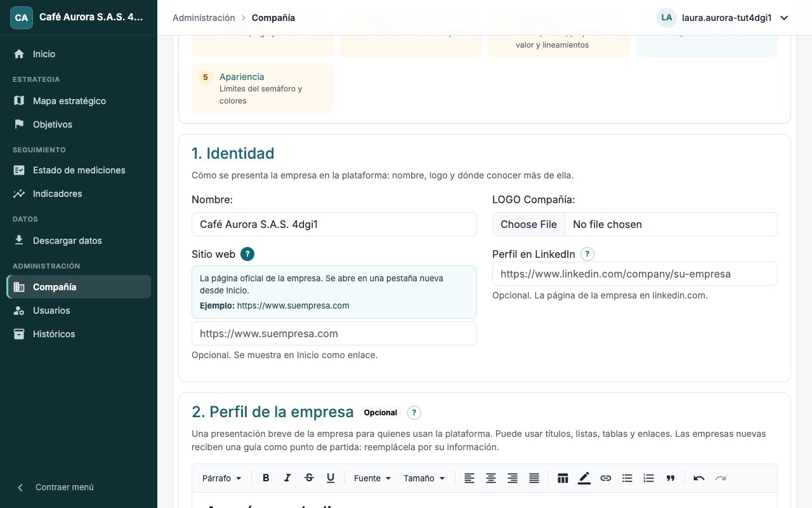Show help tooltip for Sitio web
Screen dimensions: 812x508
click(247, 254)
